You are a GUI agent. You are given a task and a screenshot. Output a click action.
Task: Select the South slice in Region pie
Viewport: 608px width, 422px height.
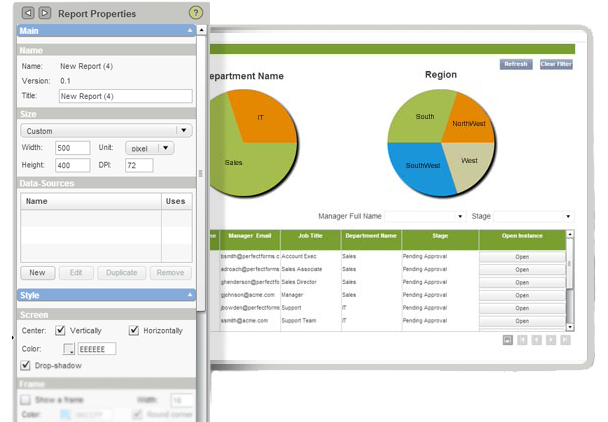pyautogui.click(x=425, y=116)
